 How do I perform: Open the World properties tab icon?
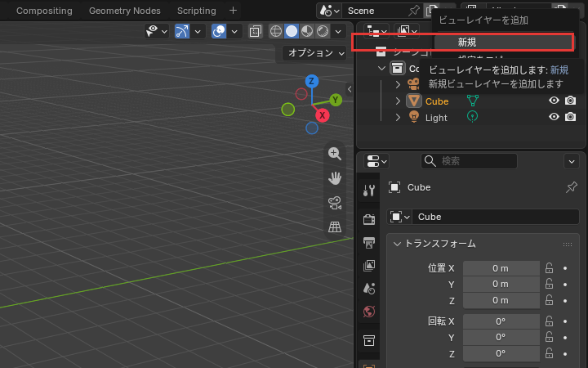[369, 312]
